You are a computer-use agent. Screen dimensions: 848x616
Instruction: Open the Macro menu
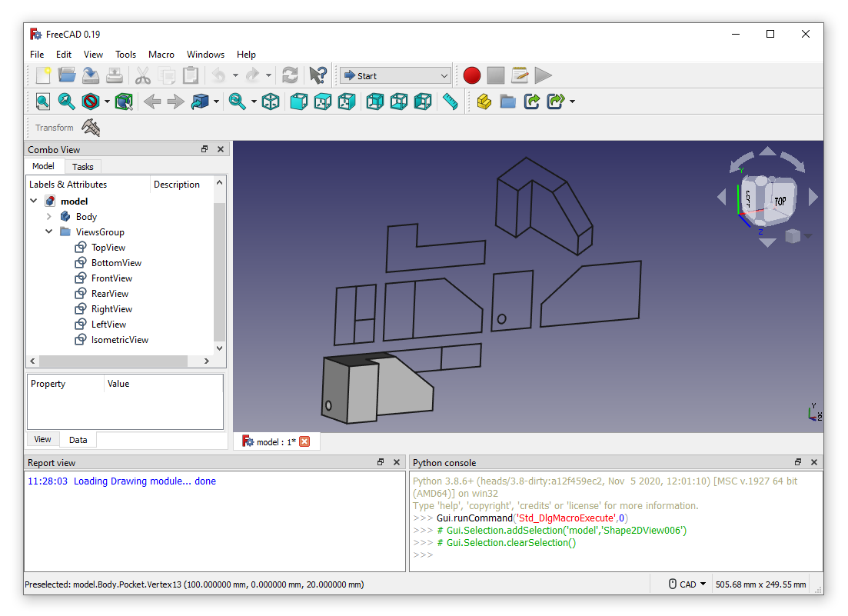[x=161, y=54]
